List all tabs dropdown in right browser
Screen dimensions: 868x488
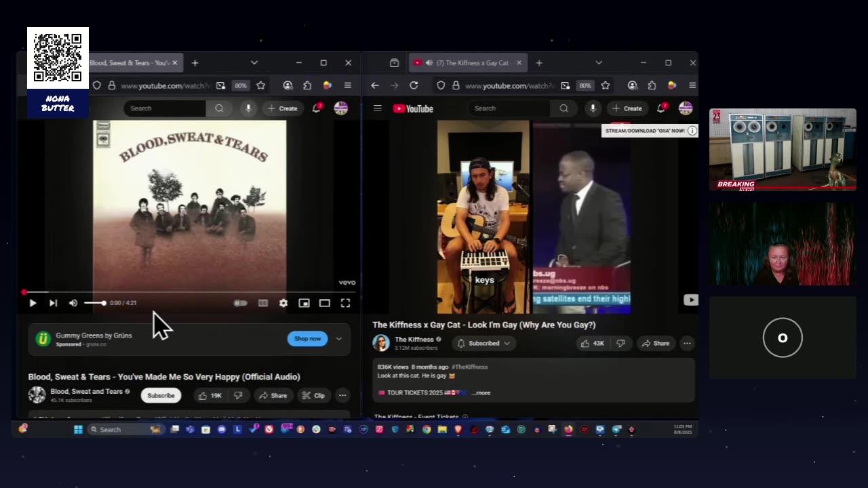(x=599, y=63)
